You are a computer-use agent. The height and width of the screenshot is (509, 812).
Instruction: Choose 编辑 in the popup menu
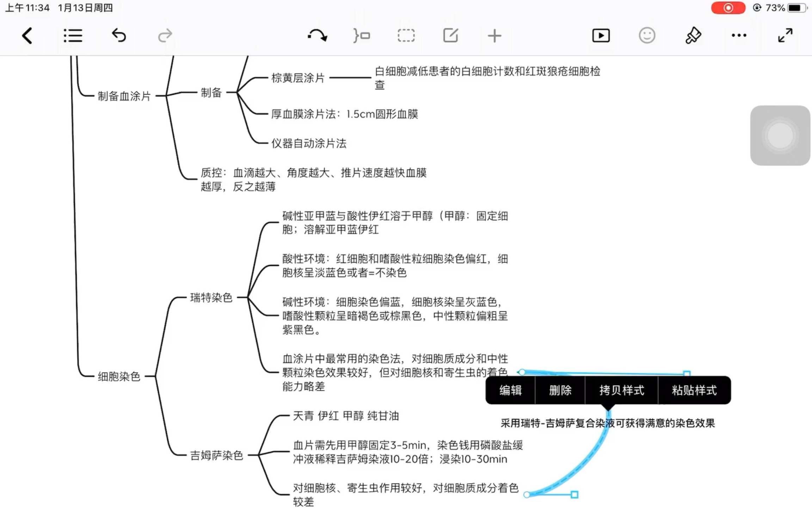coord(510,390)
